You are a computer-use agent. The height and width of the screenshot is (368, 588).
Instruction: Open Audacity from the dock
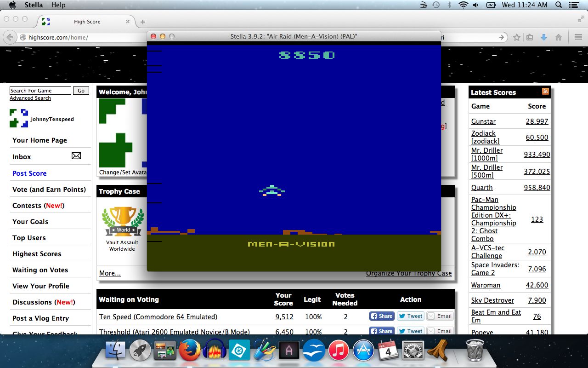215,351
